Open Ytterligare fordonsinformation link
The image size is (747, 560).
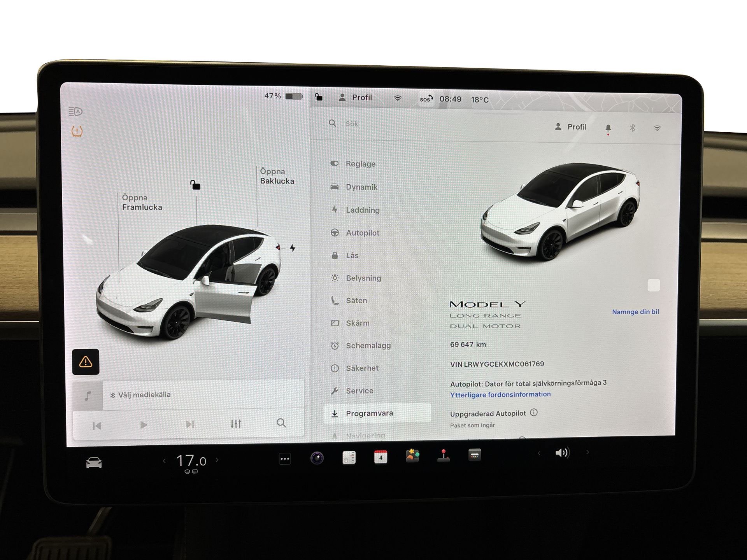(x=500, y=394)
